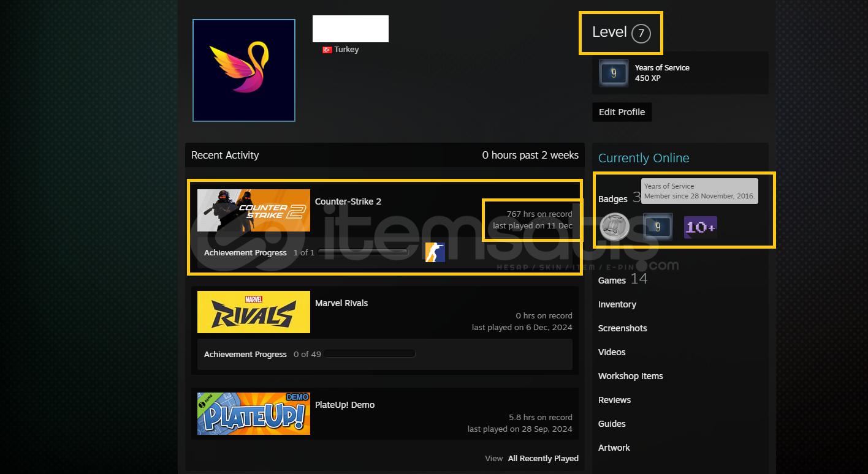
Task: Click the 0 hours past 2 weeks text
Action: [530, 155]
